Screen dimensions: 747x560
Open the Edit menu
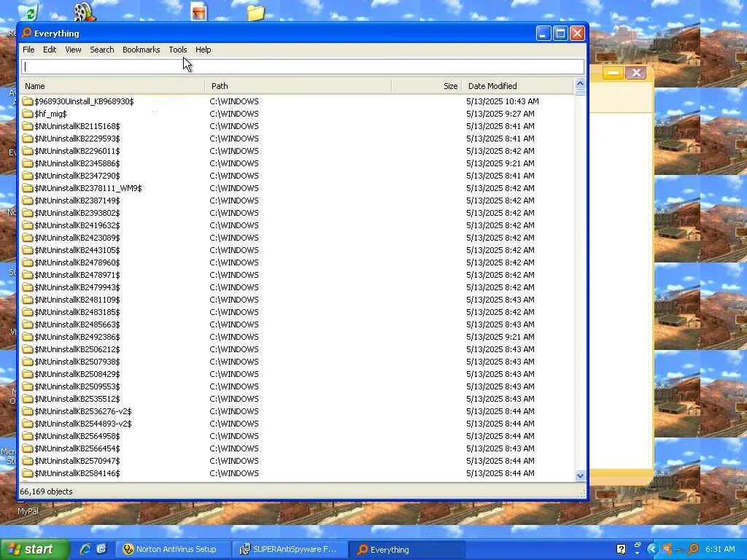pos(50,50)
